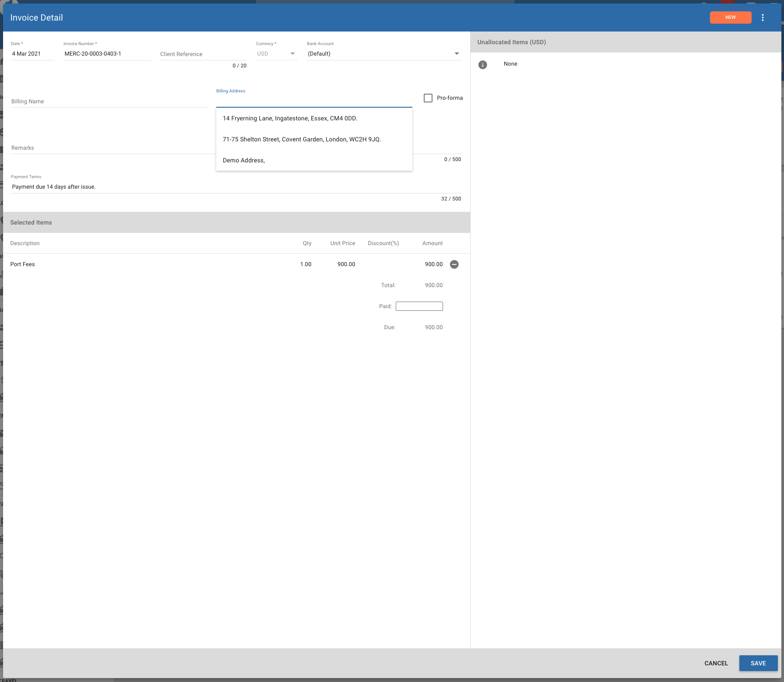Click the Remarks field

(113, 148)
